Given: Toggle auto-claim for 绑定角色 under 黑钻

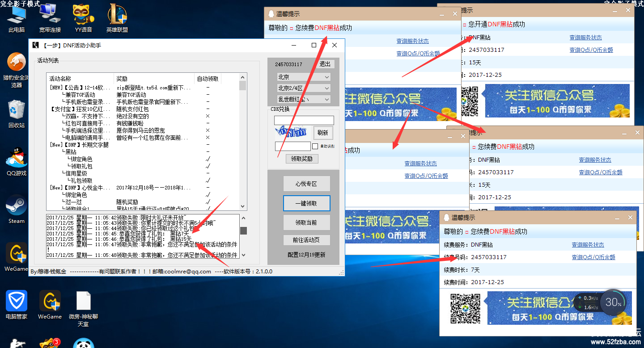Looking at the screenshot, I should pyautogui.click(x=208, y=159).
